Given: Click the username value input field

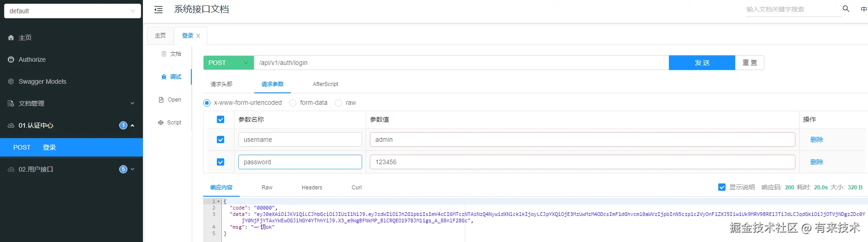Looking at the screenshot, I should click(x=582, y=140).
